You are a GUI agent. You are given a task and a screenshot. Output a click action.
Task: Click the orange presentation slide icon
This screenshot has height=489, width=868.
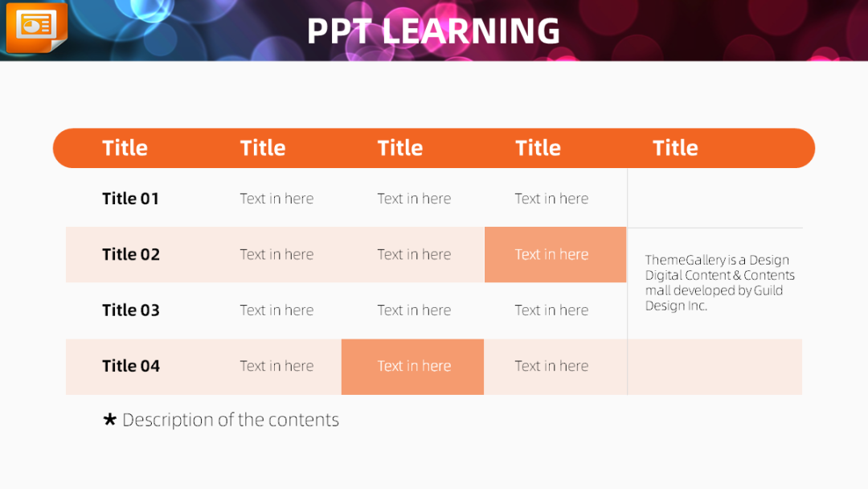[36, 27]
